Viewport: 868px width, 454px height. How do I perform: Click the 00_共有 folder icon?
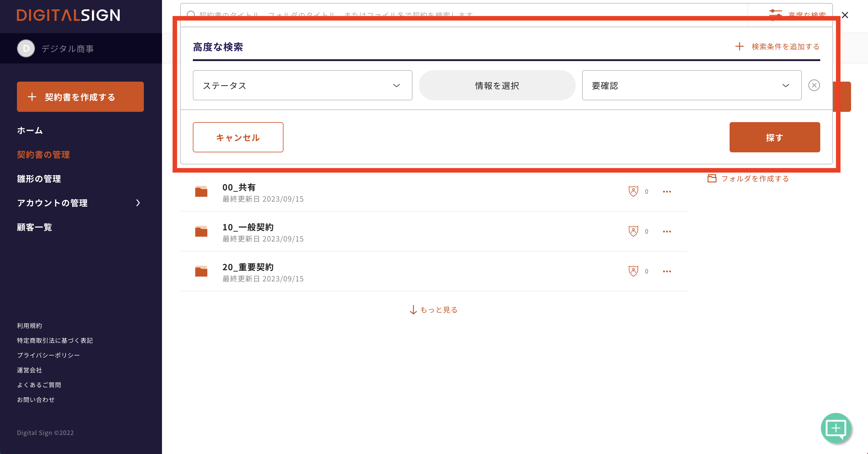point(201,191)
